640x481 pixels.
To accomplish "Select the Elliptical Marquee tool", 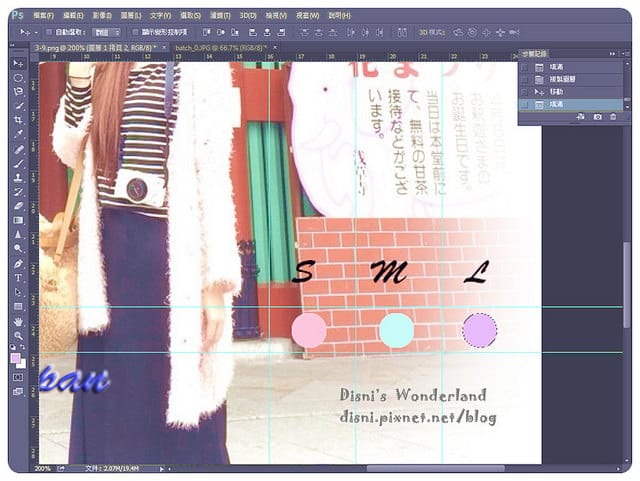I will tap(18, 78).
